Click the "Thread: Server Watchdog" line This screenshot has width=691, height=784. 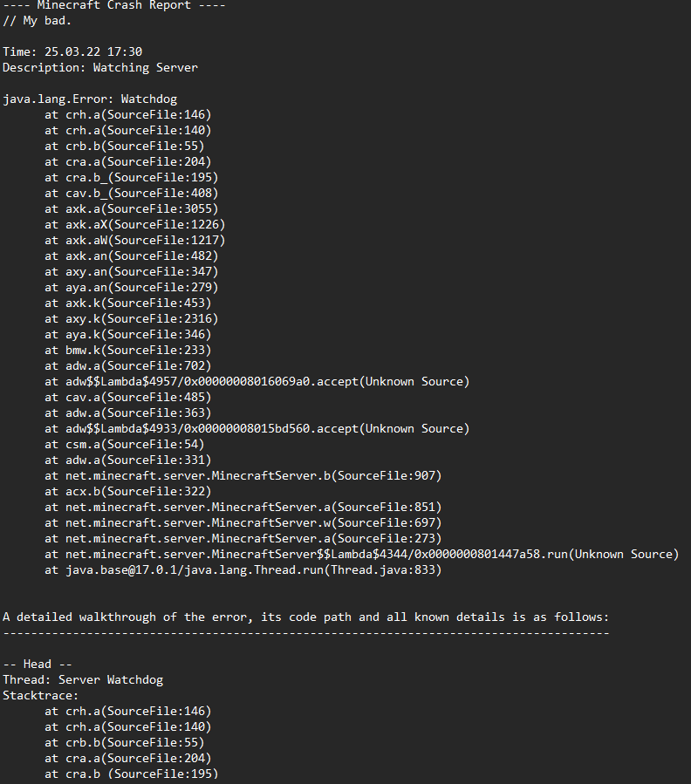click(x=83, y=680)
